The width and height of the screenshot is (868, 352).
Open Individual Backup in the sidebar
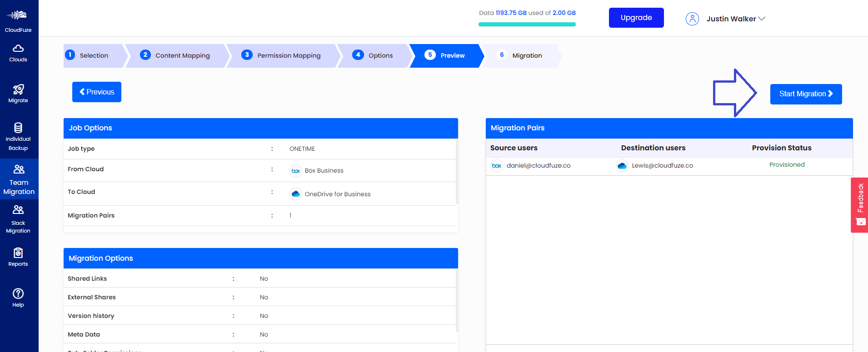click(18, 137)
